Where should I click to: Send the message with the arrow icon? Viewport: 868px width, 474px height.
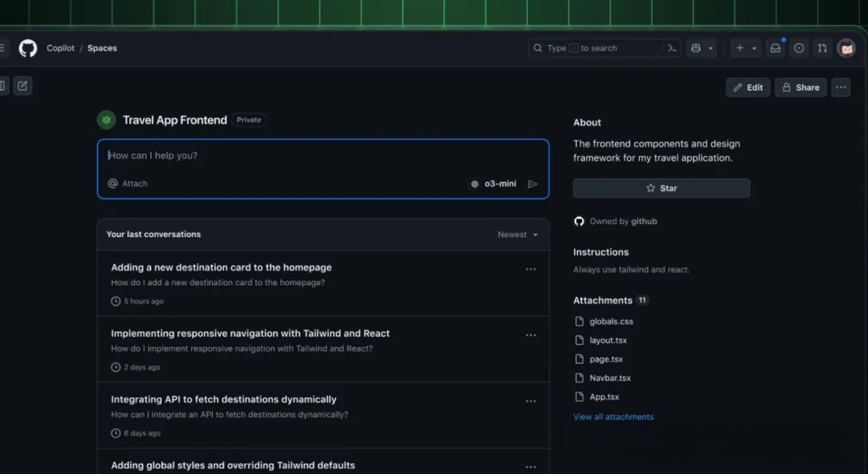pyautogui.click(x=533, y=184)
